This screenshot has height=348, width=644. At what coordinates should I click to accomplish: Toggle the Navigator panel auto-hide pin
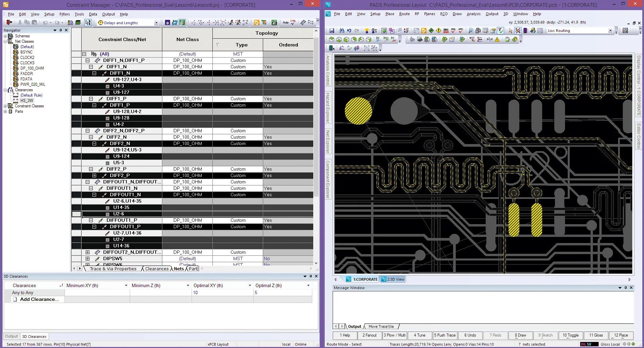(x=61, y=30)
